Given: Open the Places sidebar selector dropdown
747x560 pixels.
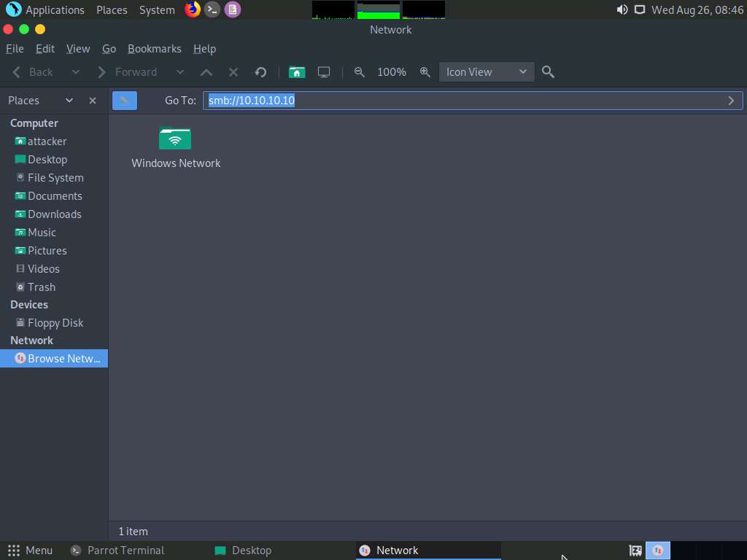Looking at the screenshot, I should pos(69,100).
